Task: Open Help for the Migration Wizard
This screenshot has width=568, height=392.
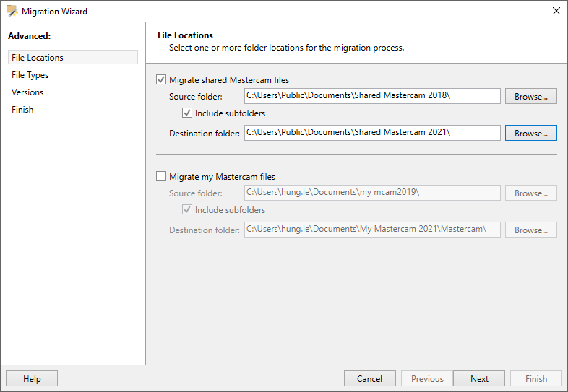Action: point(32,378)
